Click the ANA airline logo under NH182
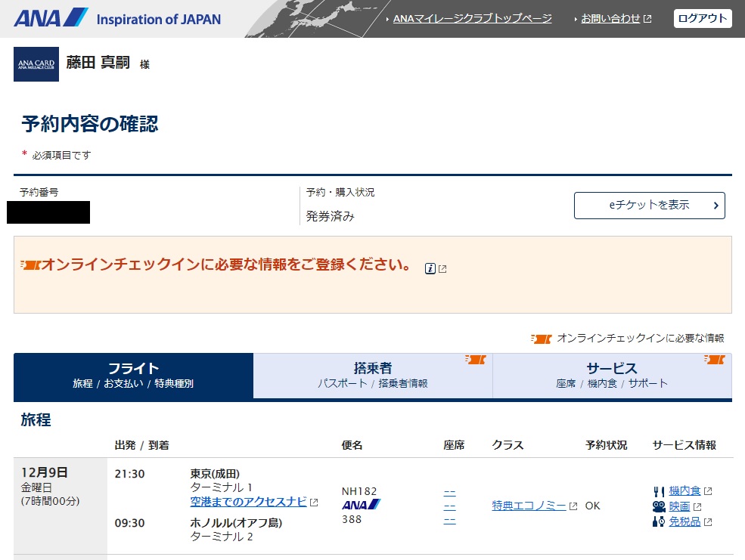This screenshot has height=560, width=745. 361,505
